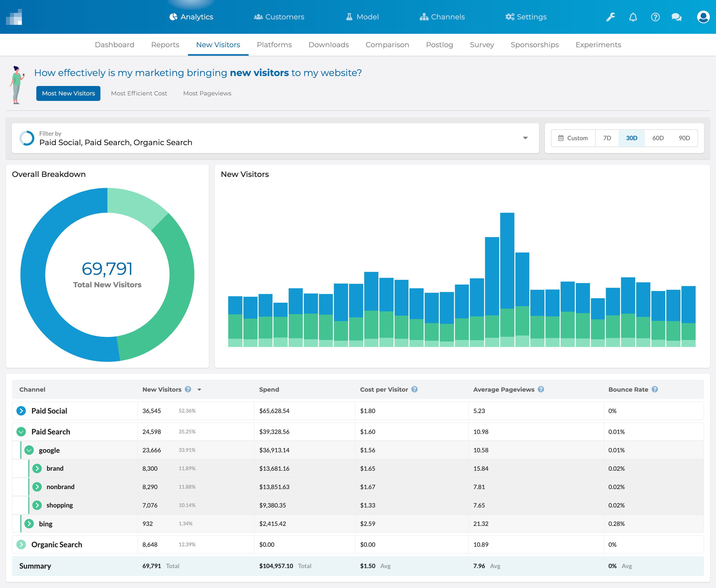Click the help question mark icon in header
This screenshot has height=588, width=716.
[655, 17]
